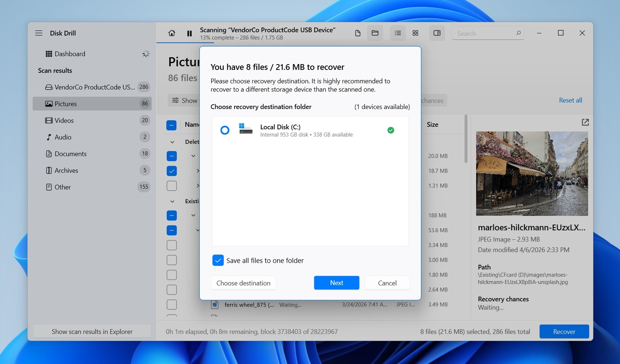Toggle the checkbox in 188 MB row
Screen dimensions: 620x364
point(172,216)
